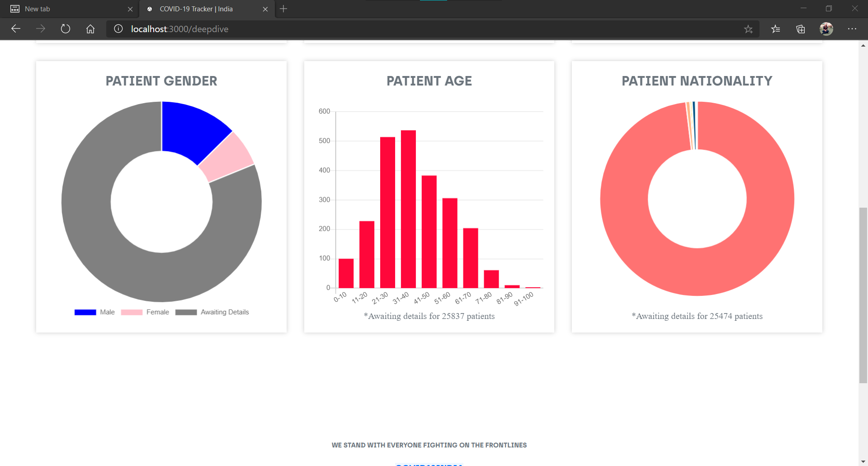Toggle the Male legend color swatch
Image resolution: width=868 pixels, height=466 pixels.
click(85, 312)
